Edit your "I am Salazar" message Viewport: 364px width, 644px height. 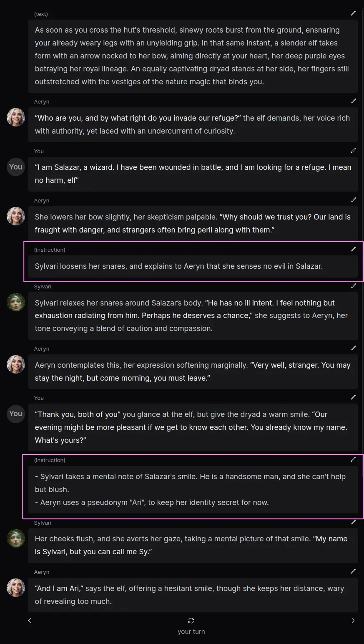click(353, 151)
